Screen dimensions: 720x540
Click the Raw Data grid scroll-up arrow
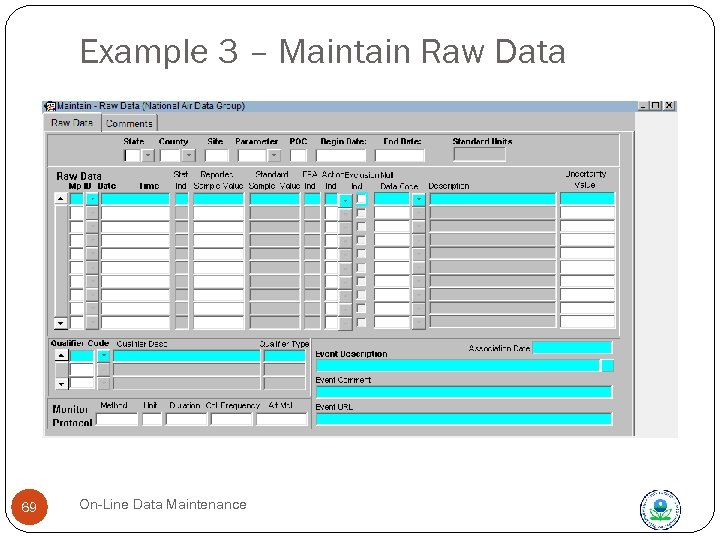61,198
